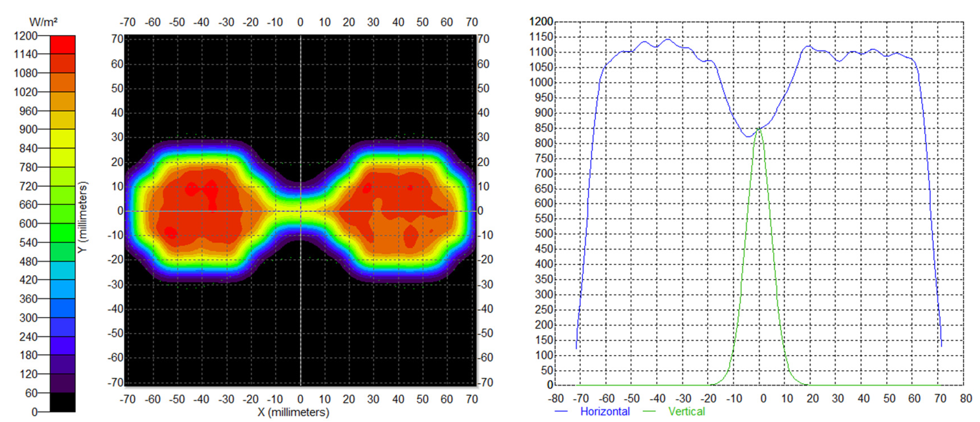This screenshot has width=980, height=422.
Task: Click the black bottom swatch of the colorbar
Action: click(x=62, y=402)
